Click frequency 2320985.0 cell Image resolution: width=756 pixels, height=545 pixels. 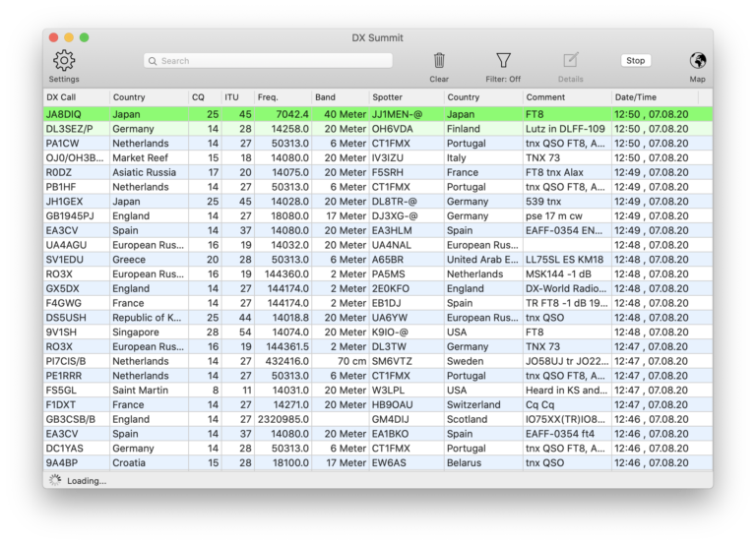pos(283,419)
